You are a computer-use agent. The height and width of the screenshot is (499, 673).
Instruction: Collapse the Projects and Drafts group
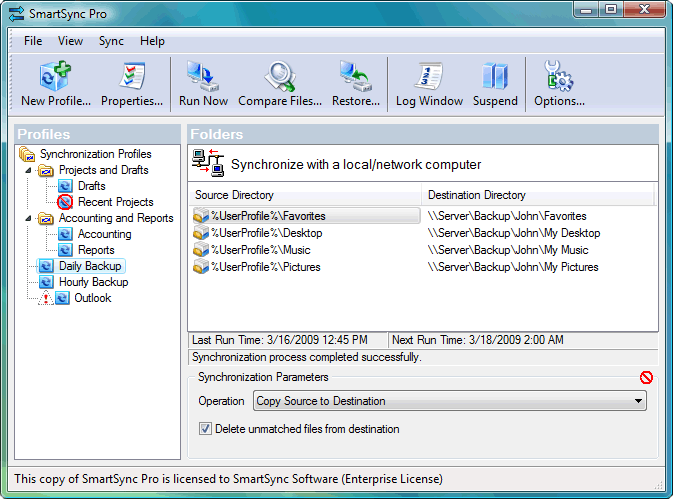click(30, 171)
